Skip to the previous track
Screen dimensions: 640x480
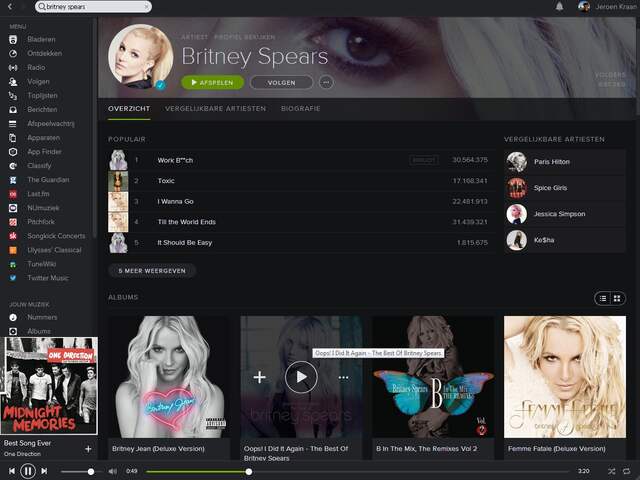(x=12, y=471)
